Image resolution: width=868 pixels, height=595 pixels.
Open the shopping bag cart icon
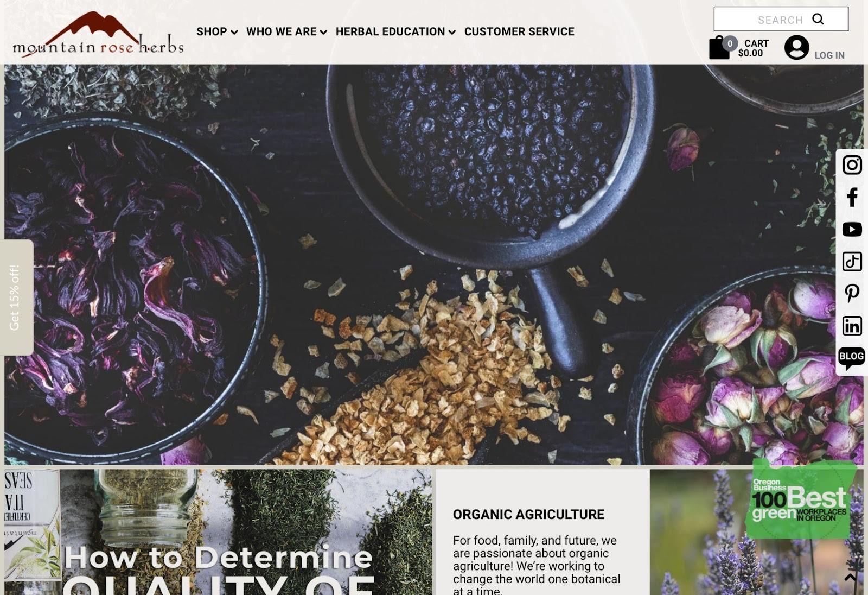point(719,48)
